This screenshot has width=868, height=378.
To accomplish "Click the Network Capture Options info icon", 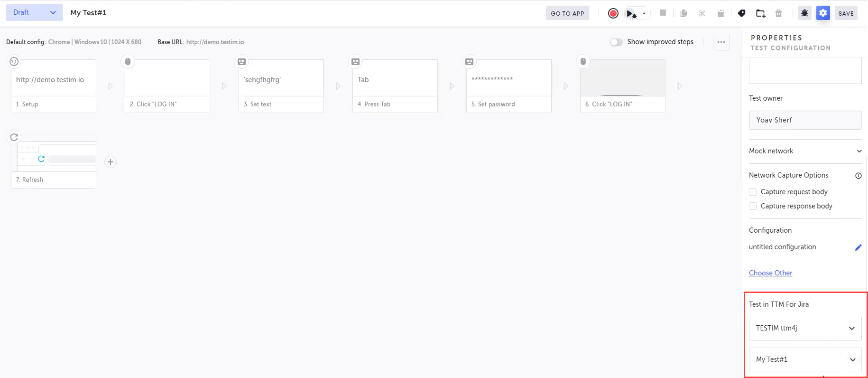I will coord(858,176).
